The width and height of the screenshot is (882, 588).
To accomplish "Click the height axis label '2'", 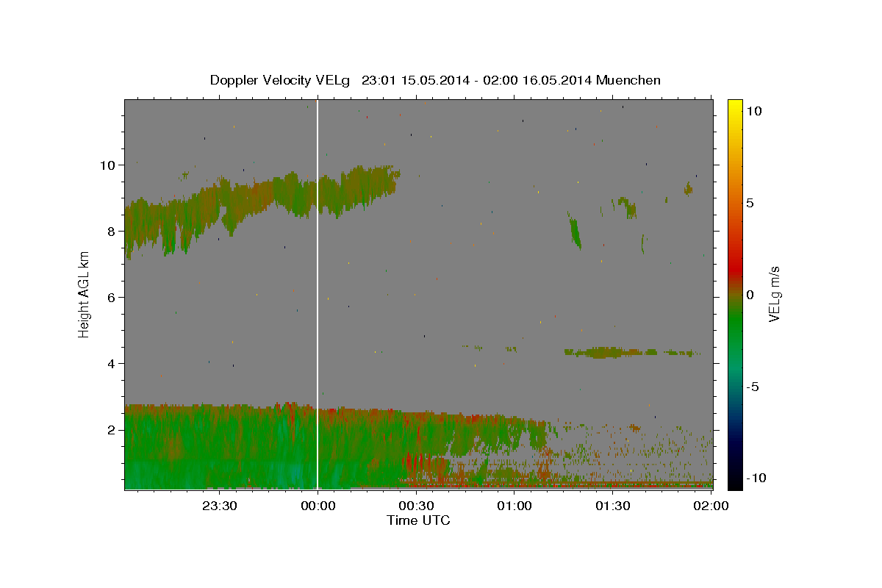I will pyautogui.click(x=110, y=429).
